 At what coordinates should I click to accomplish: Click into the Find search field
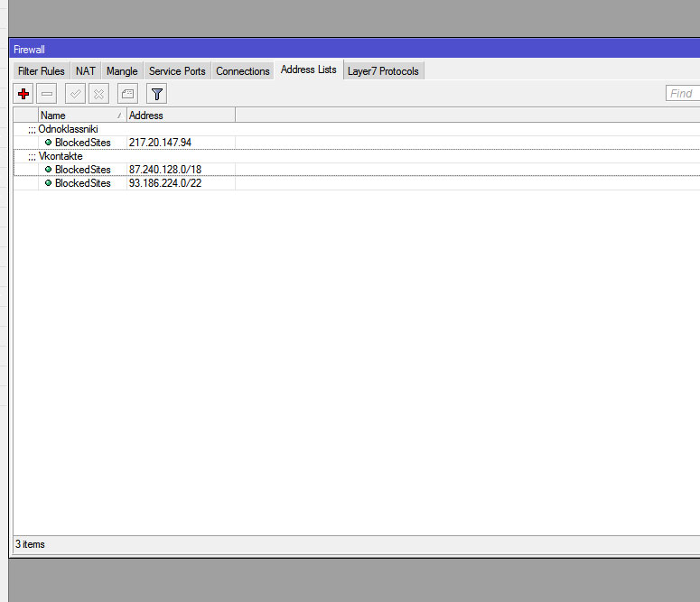(683, 94)
